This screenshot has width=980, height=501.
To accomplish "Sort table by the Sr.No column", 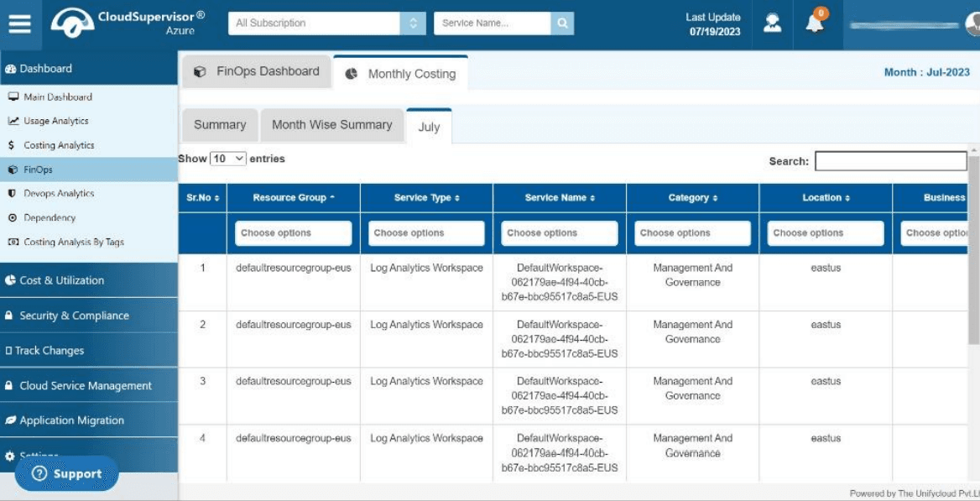I will (x=202, y=198).
